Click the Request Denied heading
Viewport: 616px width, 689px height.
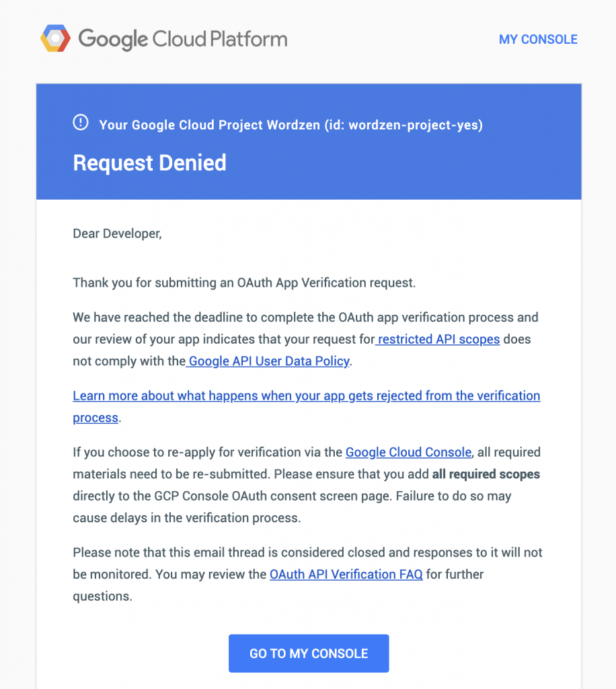click(149, 163)
